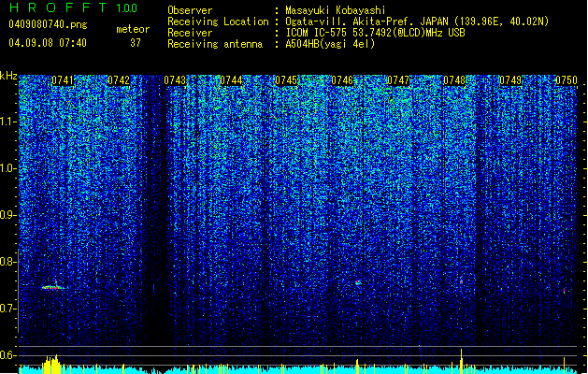Click the 0.7 frequency axis label
588x374 pixels.
pyautogui.click(x=8, y=309)
